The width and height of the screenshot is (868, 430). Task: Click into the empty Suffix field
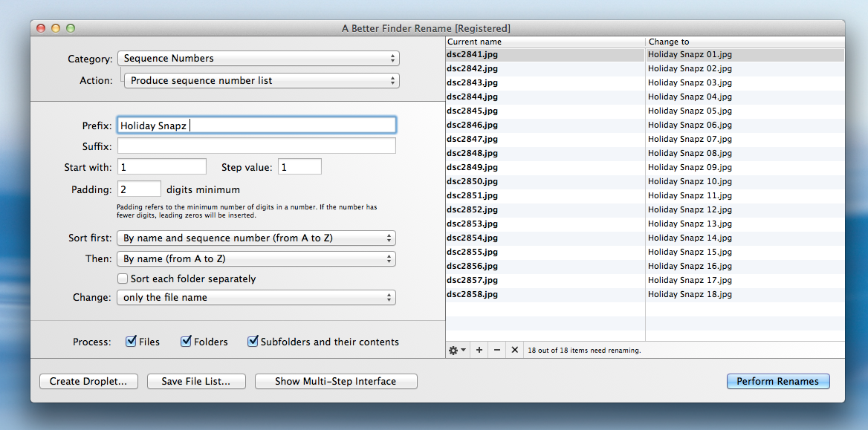(x=257, y=146)
